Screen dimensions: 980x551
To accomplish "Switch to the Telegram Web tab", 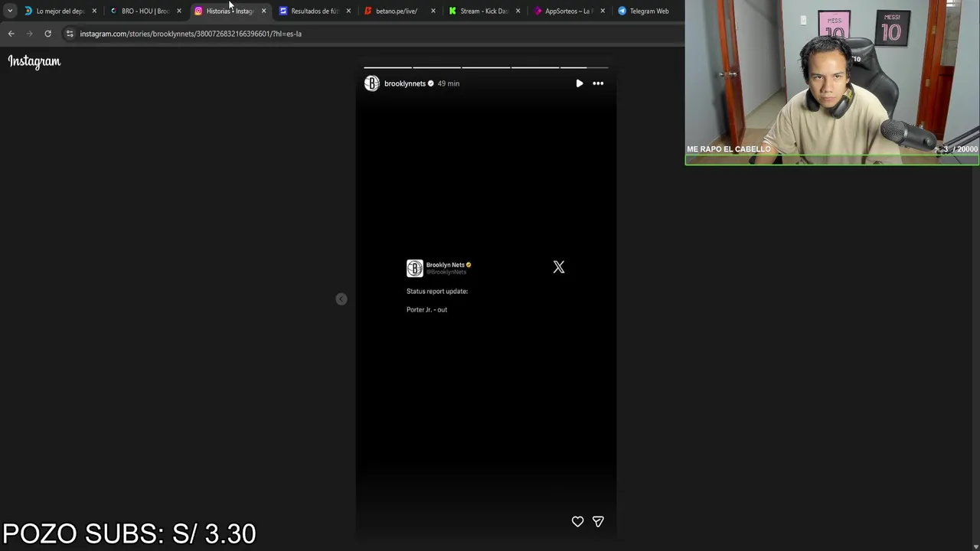I will pyautogui.click(x=647, y=11).
